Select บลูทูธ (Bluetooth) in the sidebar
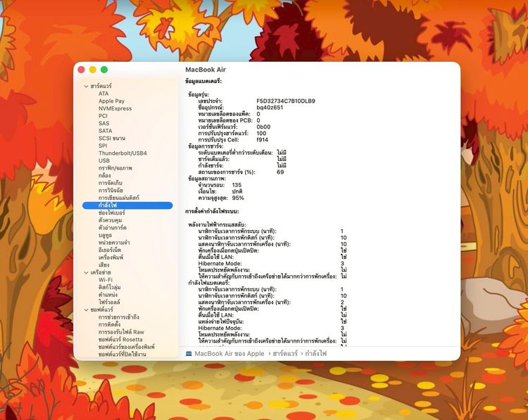The width and height of the screenshot is (528, 420). coord(108,235)
